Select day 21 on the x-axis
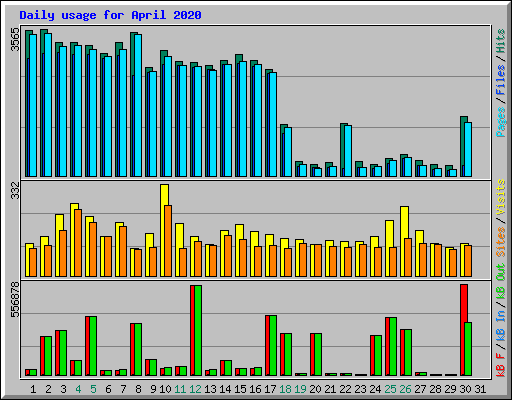Viewport: 512px width, 400px height. [x=330, y=389]
